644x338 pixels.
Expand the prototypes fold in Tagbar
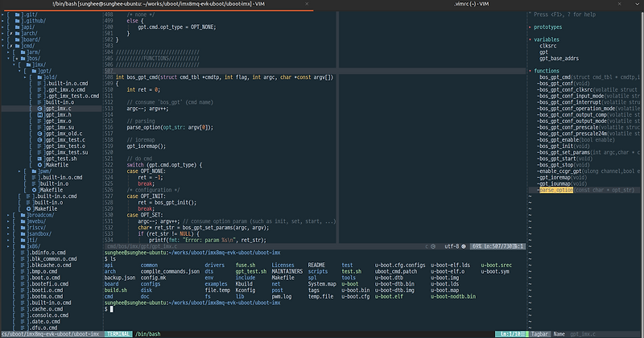point(530,27)
